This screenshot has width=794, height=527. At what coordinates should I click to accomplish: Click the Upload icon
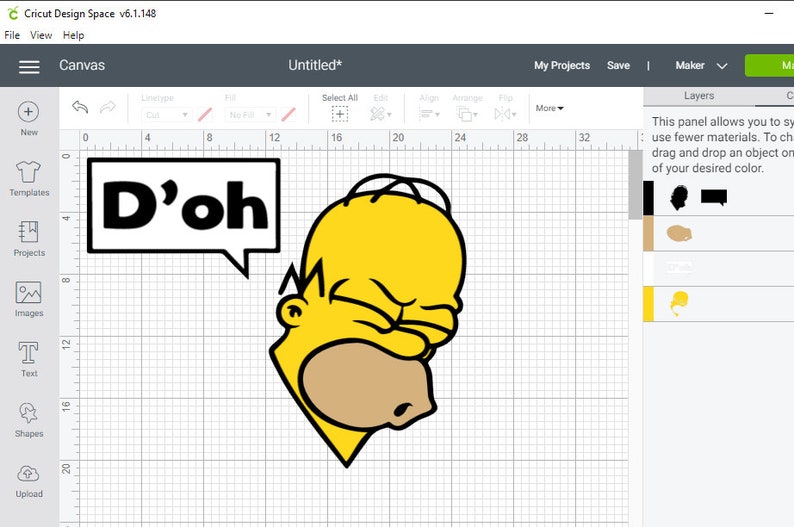click(x=28, y=473)
